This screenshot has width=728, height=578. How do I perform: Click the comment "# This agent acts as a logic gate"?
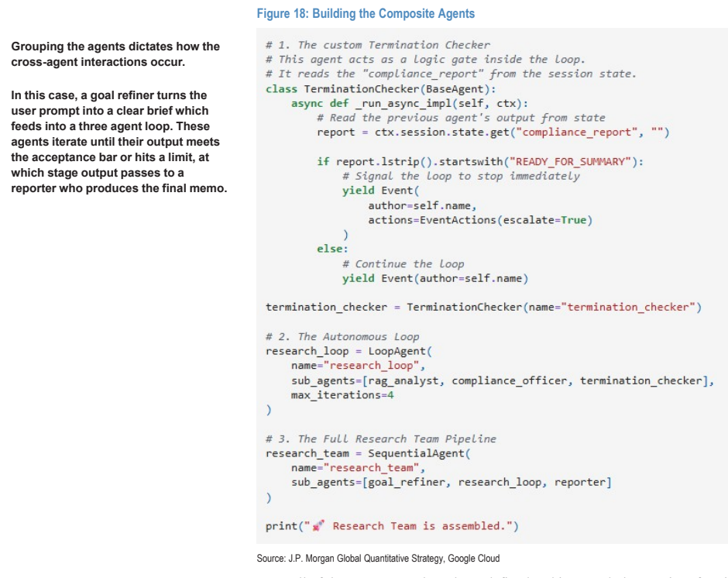[425, 60]
